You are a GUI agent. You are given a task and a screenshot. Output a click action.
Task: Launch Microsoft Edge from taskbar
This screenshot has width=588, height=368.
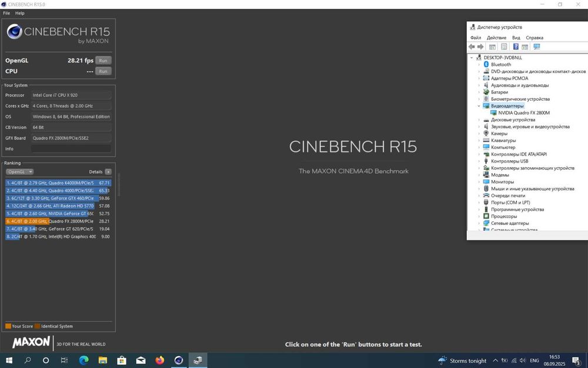pyautogui.click(x=83, y=360)
